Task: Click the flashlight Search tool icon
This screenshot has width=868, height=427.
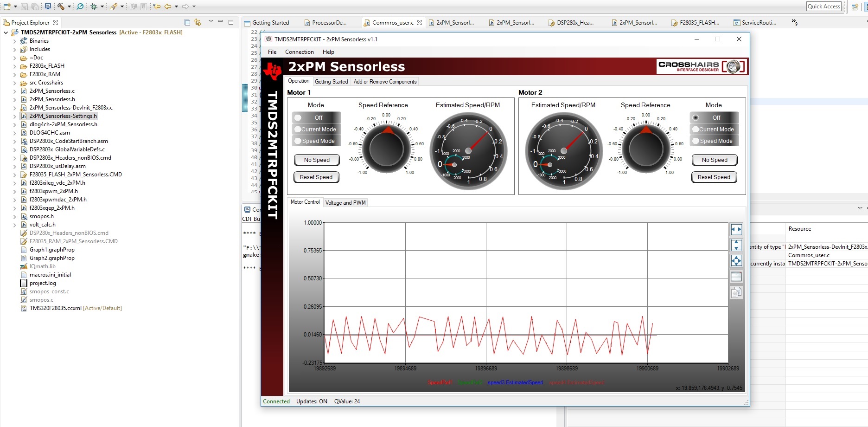Action: (x=114, y=6)
